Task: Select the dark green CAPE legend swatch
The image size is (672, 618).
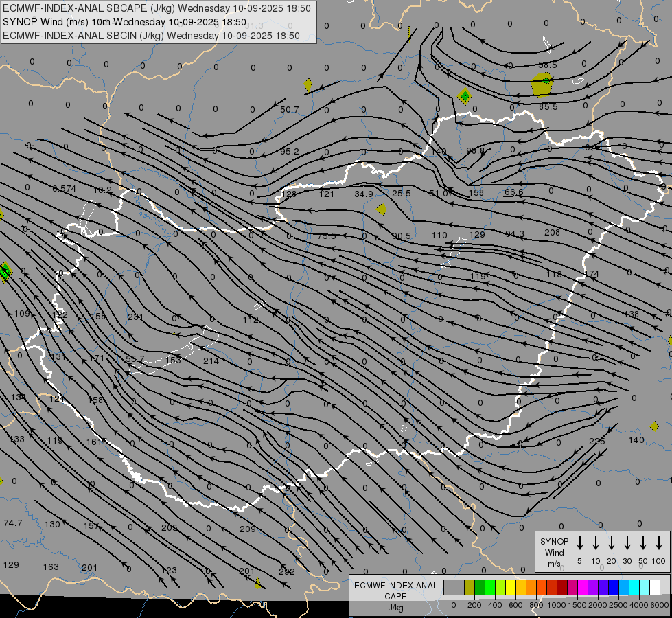Action: pyautogui.click(x=480, y=588)
